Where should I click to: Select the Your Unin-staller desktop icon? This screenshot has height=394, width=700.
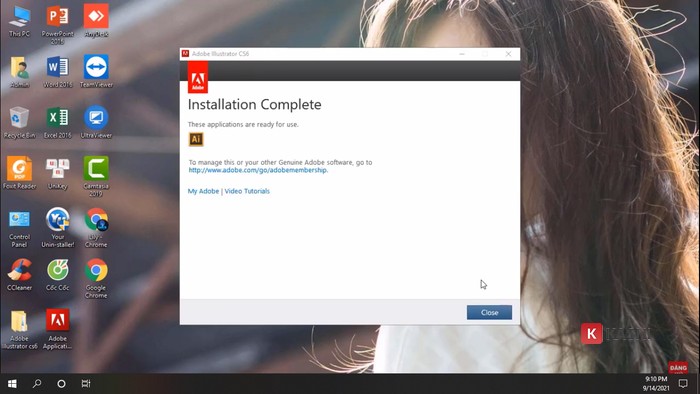(x=58, y=228)
